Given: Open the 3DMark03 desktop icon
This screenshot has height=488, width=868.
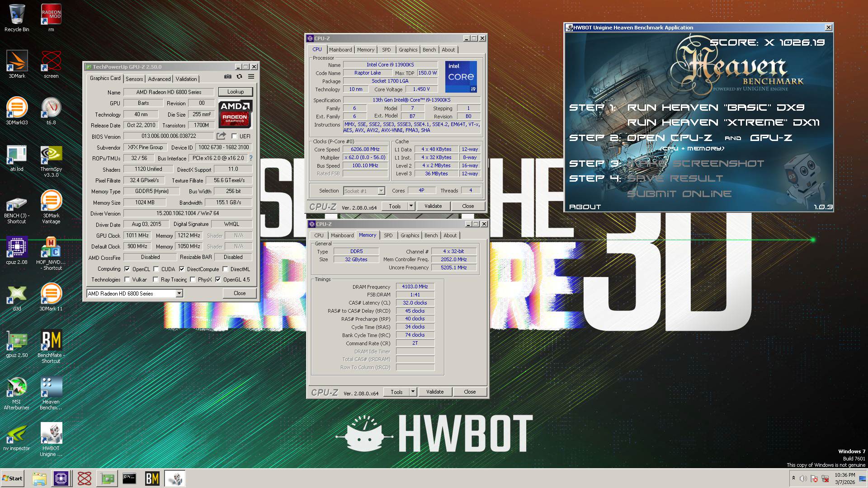Looking at the screenshot, I should [x=17, y=111].
